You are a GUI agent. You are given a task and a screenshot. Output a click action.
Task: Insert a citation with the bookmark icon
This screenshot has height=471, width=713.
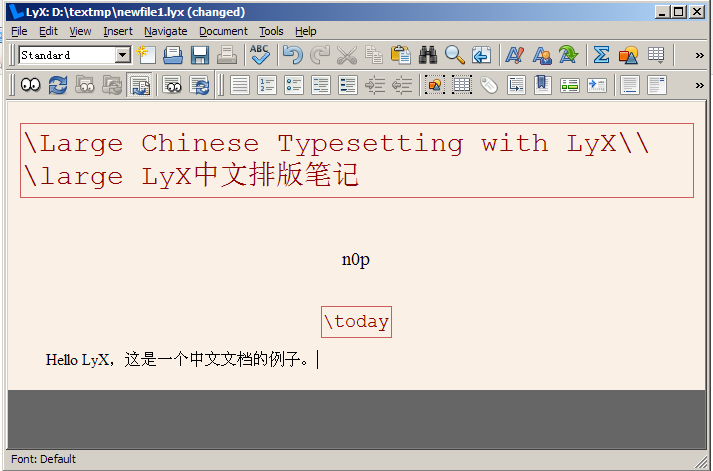543,85
